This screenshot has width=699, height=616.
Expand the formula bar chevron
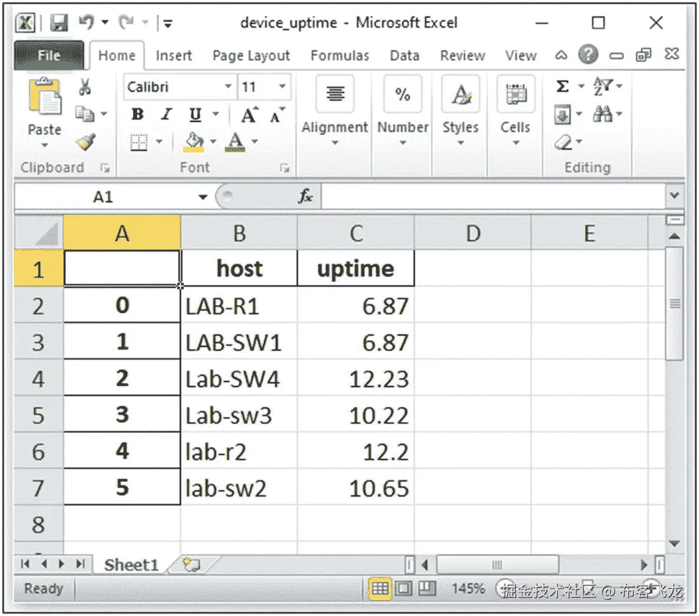tap(674, 195)
